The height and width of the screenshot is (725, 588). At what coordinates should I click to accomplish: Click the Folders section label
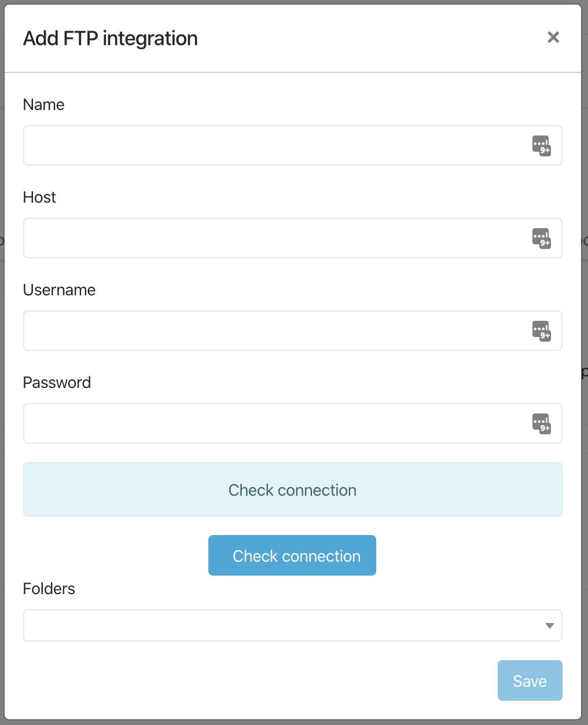click(x=49, y=589)
